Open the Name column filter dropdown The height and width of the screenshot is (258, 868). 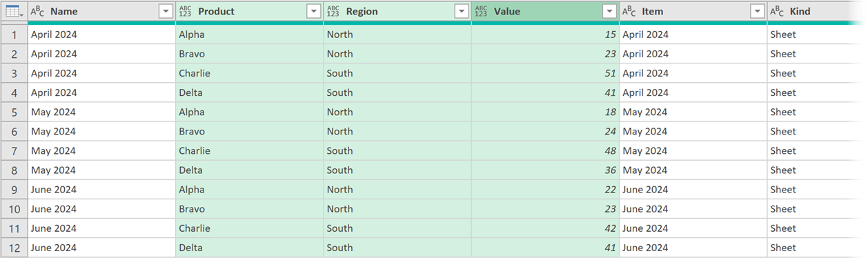pyautogui.click(x=166, y=11)
